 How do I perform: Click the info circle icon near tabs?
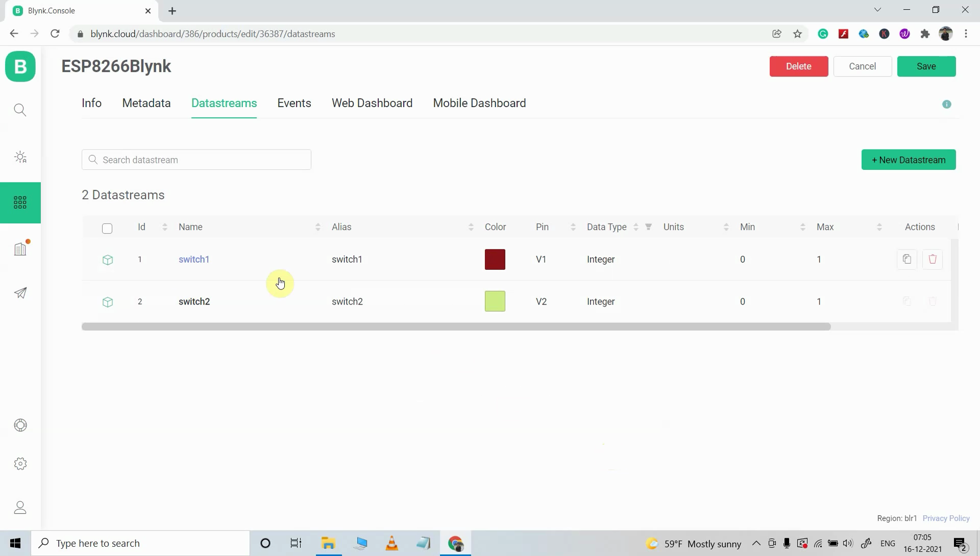click(947, 104)
